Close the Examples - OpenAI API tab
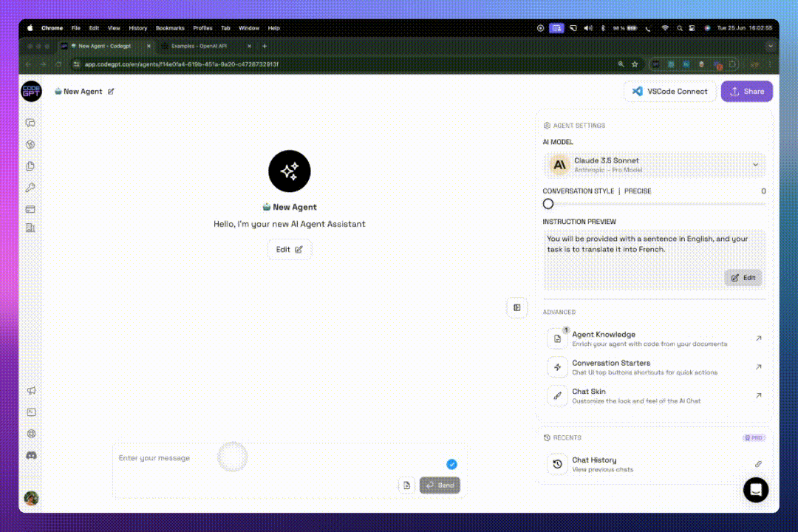 tap(250, 46)
